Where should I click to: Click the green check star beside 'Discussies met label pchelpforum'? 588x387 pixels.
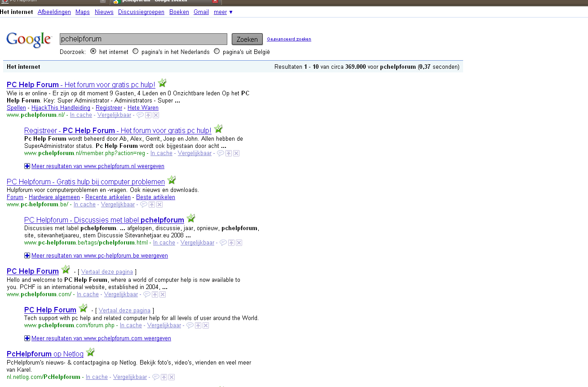pos(191,218)
